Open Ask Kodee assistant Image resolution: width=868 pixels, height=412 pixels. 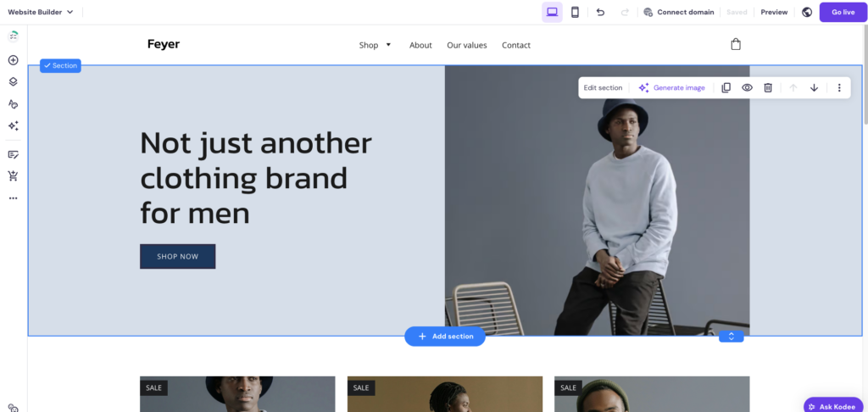833,406
